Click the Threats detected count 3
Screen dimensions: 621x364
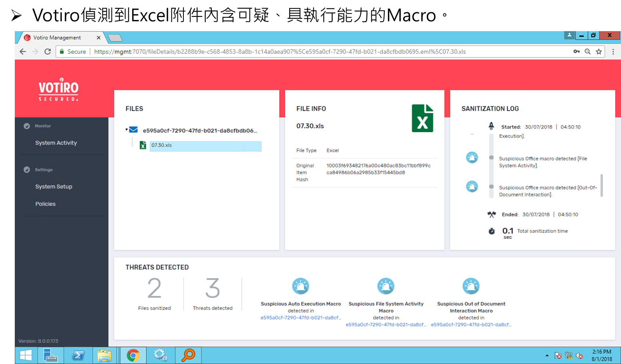pos(213,288)
